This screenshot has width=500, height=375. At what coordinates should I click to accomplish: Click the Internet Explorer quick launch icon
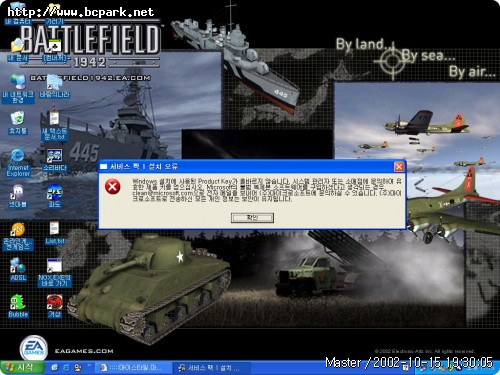(66, 368)
